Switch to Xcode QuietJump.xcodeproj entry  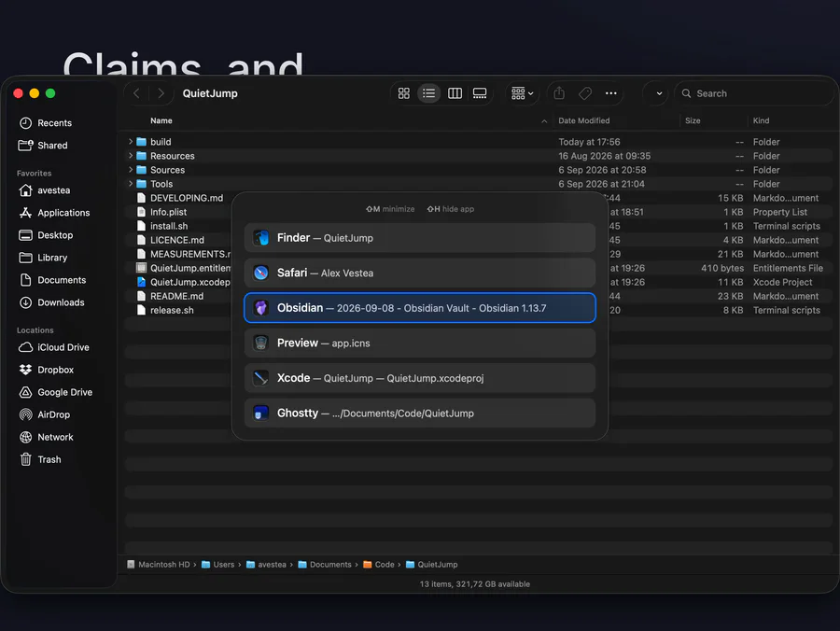coord(420,378)
